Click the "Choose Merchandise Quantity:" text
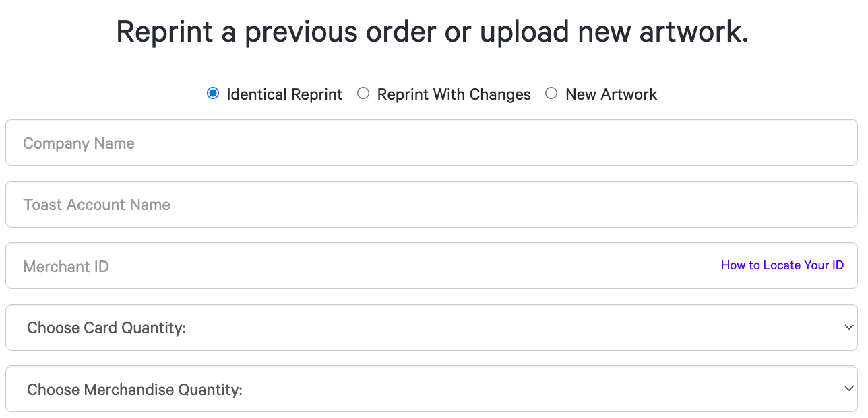 135,390
